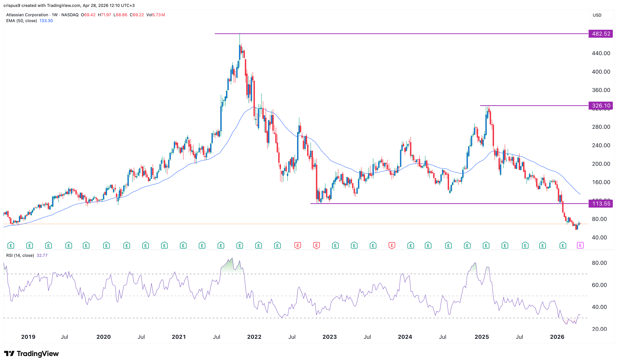Click the 2026 label on time axis

coord(557,337)
